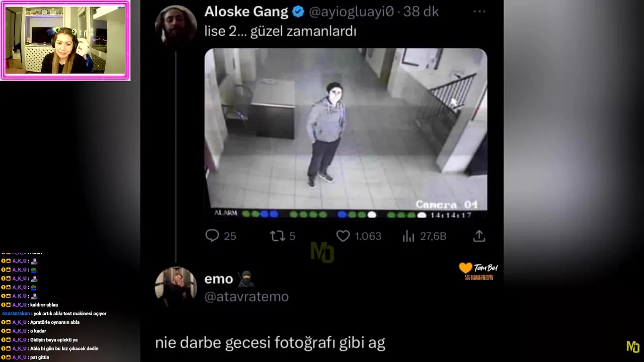The image size is (644, 362).
Task: Click the emo display name
Action: 219,279
